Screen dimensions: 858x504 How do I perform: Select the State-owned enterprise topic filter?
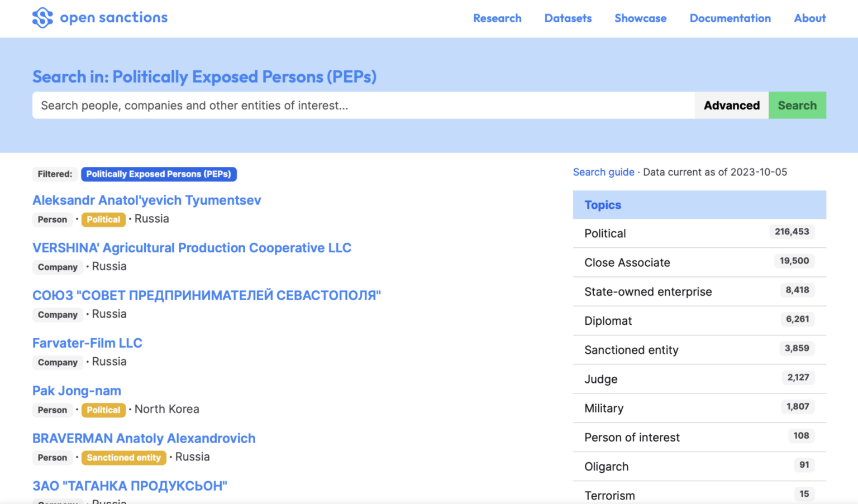648,291
